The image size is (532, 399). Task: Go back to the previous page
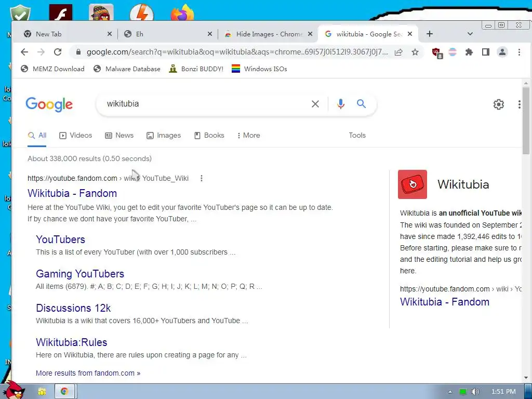(24, 52)
